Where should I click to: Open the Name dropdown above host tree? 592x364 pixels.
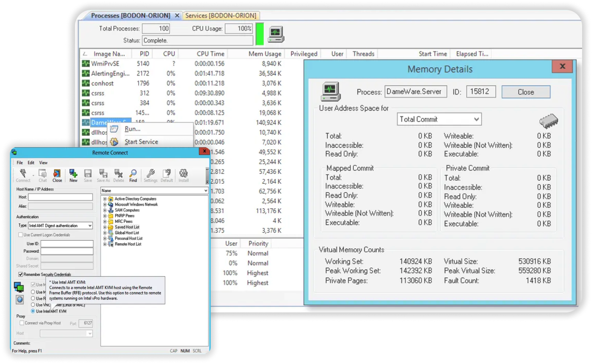tap(205, 190)
